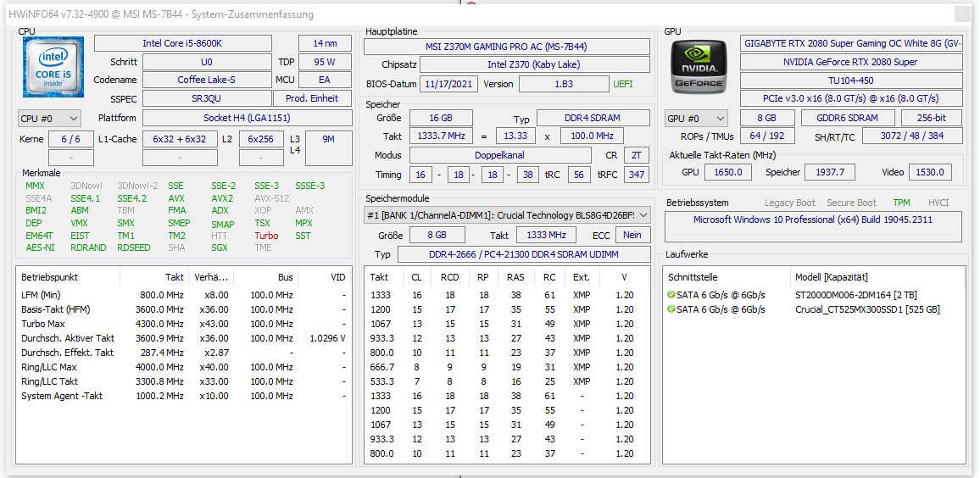Click the tRFC 347 value

(637, 175)
